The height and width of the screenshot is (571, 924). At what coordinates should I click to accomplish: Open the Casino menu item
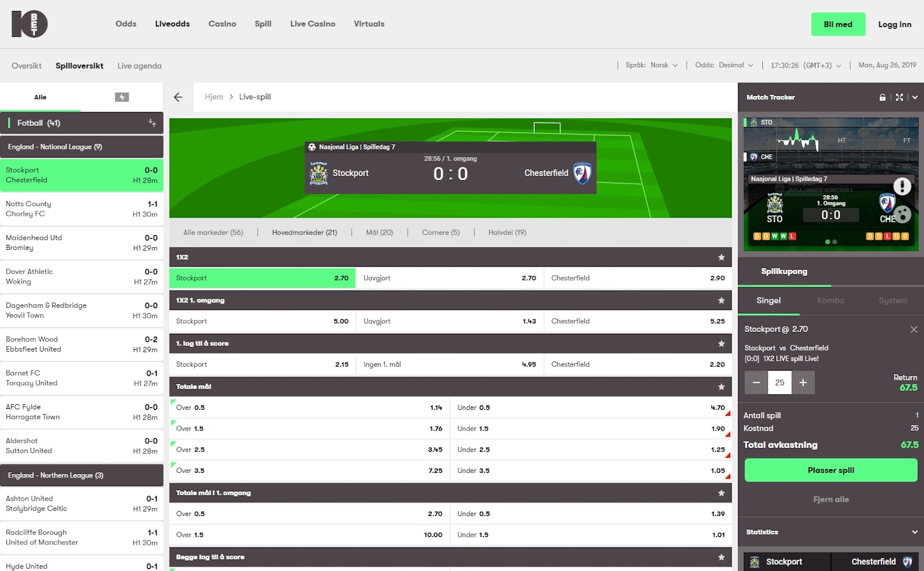pyautogui.click(x=222, y=24)
